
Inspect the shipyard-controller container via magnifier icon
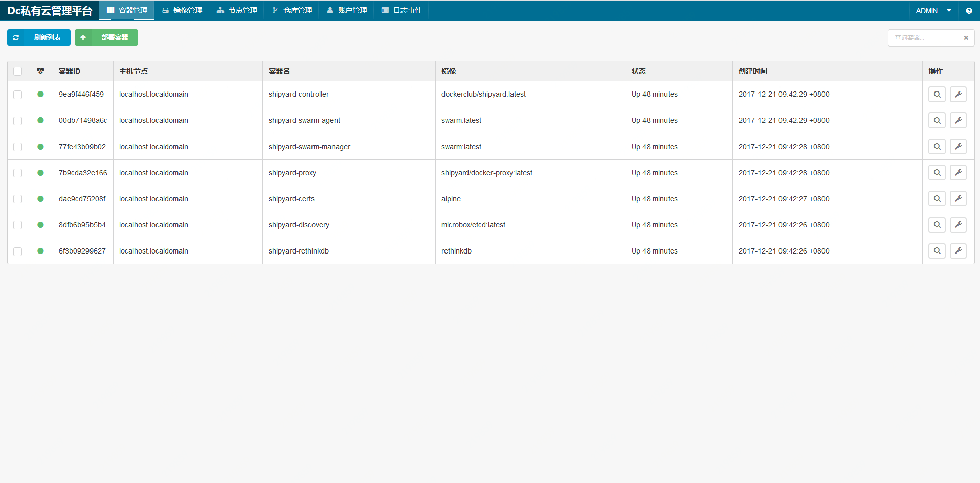[x=937, y=95]
